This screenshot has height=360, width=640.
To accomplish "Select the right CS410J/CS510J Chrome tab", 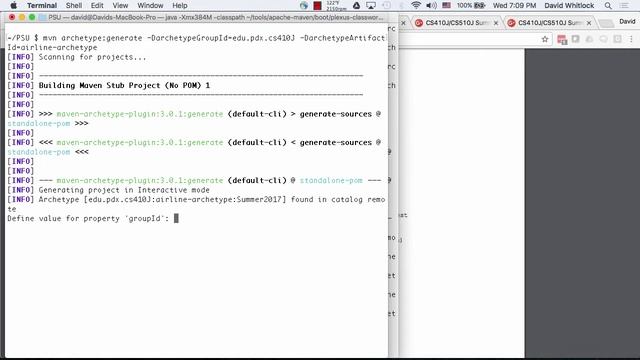I will click(x=549, y=23).
